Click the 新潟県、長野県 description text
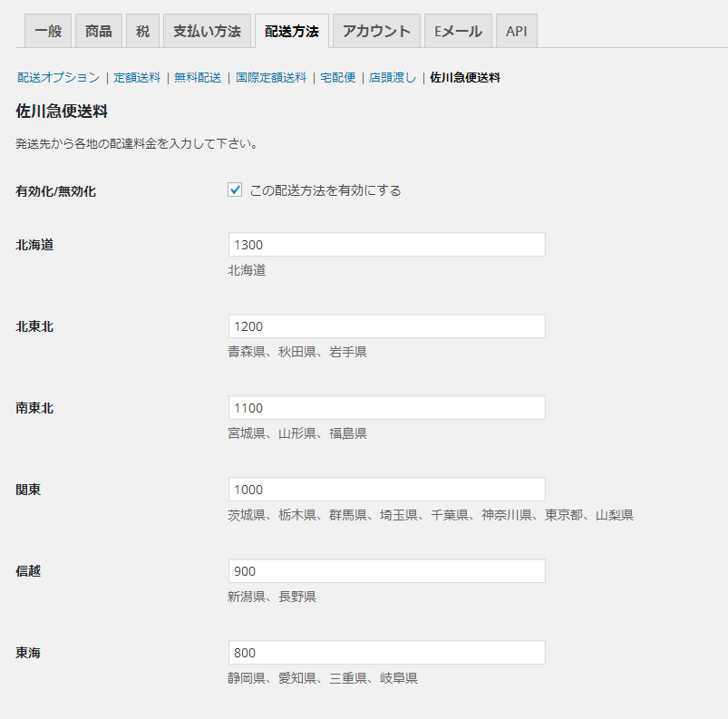The width and height of the screenshot is (728, 719). tap(272, 597)
